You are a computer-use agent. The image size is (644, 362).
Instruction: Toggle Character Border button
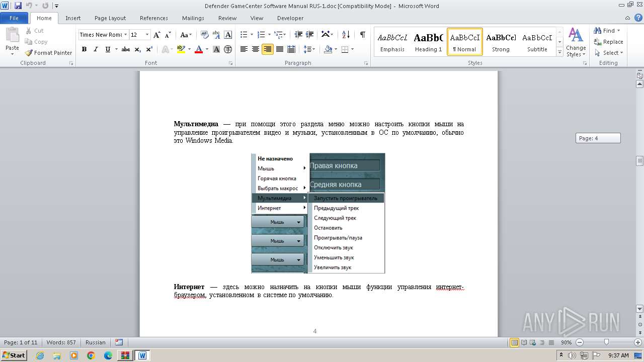(x=228, y=35)
